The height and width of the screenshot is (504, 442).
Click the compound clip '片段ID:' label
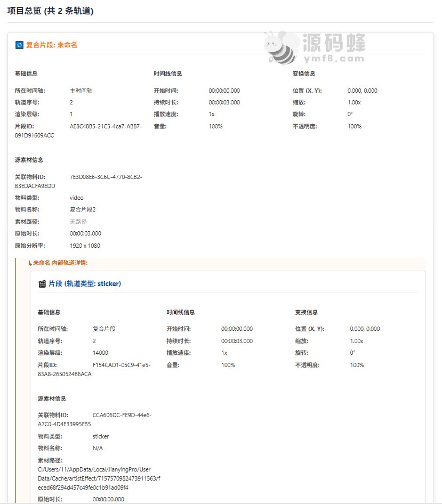point(25,126)
